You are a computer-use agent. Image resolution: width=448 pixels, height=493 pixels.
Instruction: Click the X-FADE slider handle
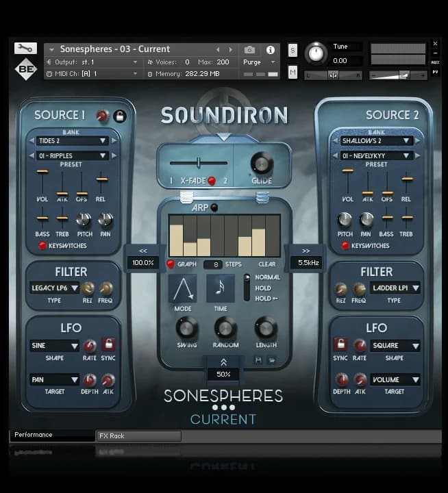[x=199, y=163]
